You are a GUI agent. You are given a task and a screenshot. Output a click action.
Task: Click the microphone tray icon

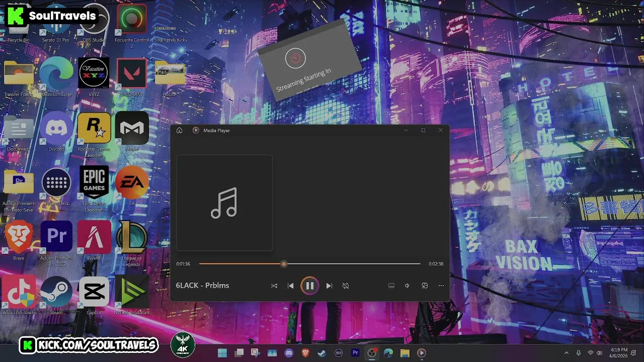[x=579, y=353]
